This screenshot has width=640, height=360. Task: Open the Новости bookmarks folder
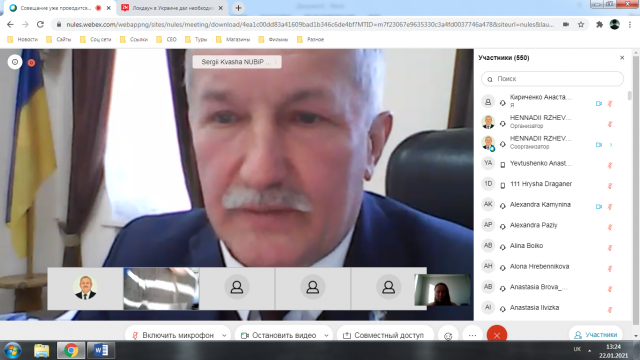(22, 40)
